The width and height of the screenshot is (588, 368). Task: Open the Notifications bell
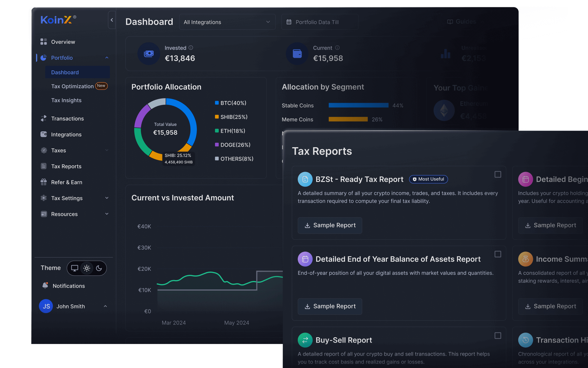point(45,286)
